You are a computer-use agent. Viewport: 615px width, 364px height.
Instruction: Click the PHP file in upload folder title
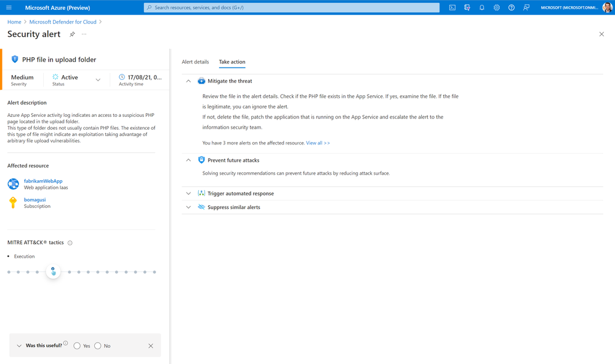[x=59, y=60]
